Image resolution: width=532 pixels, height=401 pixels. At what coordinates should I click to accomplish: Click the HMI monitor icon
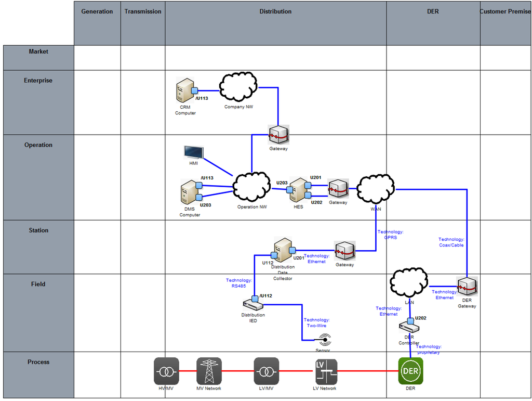click(193, 152)
